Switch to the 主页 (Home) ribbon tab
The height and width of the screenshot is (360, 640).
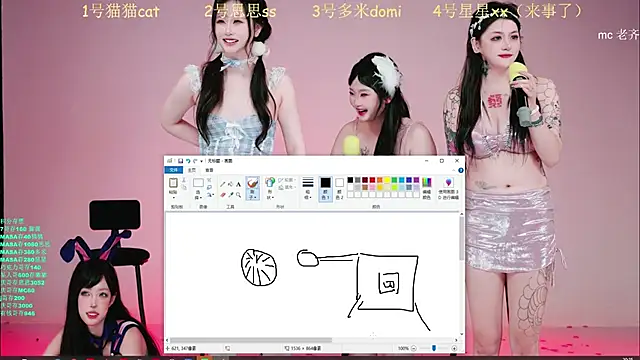(192, 170)
